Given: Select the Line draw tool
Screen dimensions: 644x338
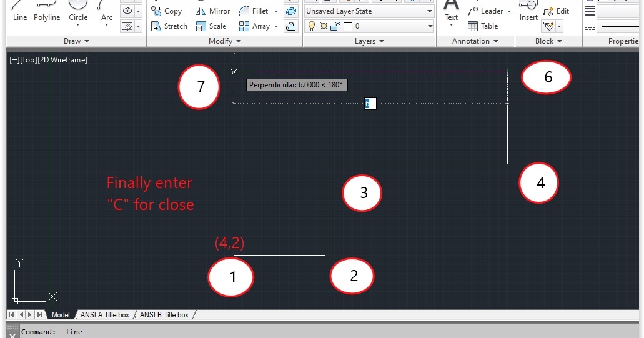Looking at the screenshot, I should click(x=19, y=11).
